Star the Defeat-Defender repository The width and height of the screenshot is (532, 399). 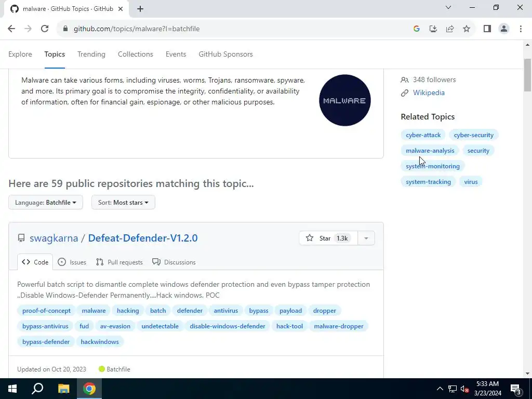click(328, 238)
